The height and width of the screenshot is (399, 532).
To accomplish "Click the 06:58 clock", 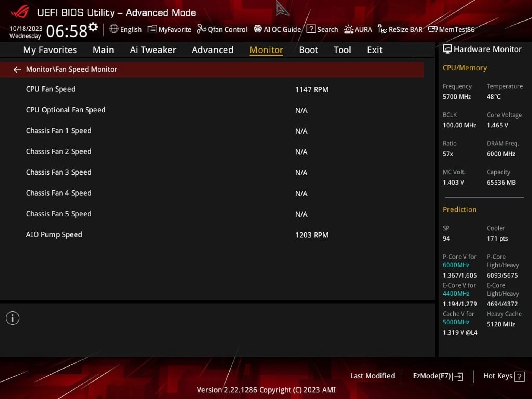I will point(66,31).
